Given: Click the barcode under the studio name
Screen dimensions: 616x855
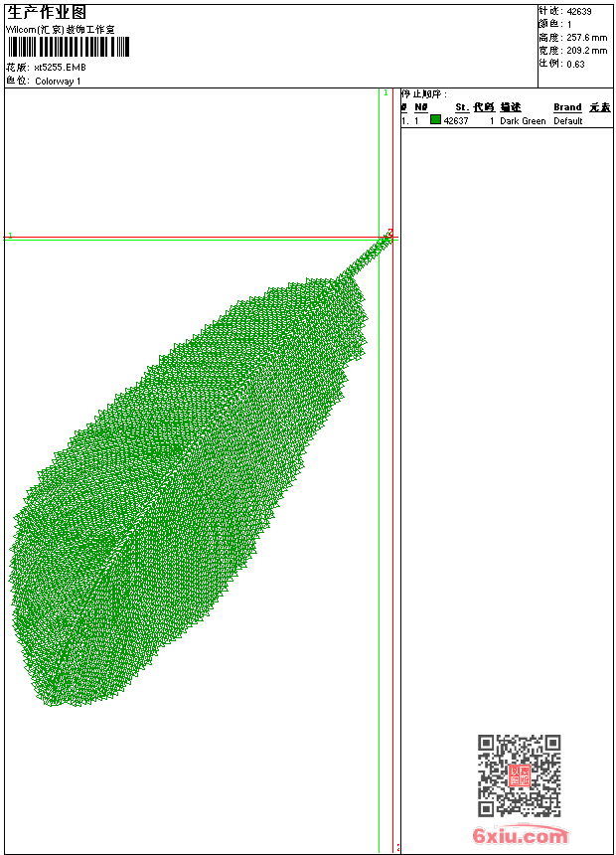Looking at the screenshot, I should pyautogui.click(x=69, y=47).
